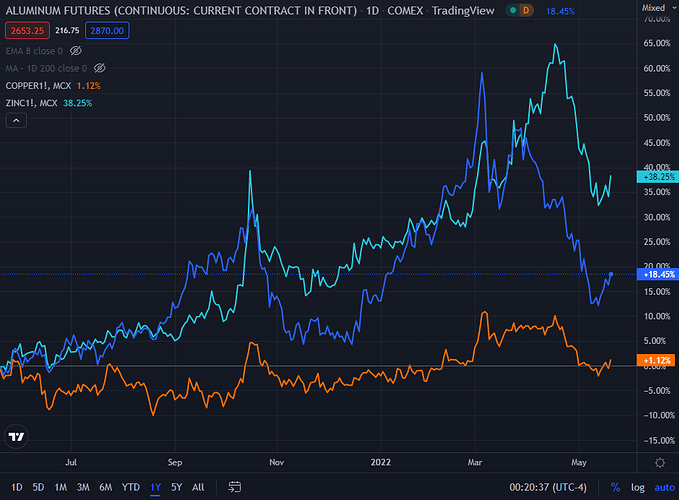This screenshot has height=500, width=679.
Task: Select the All time range
Action: point(198,487)
